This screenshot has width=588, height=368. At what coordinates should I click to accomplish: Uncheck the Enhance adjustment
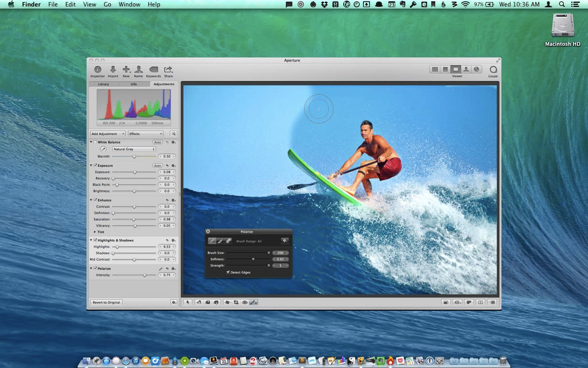click(x=95, y=200)
